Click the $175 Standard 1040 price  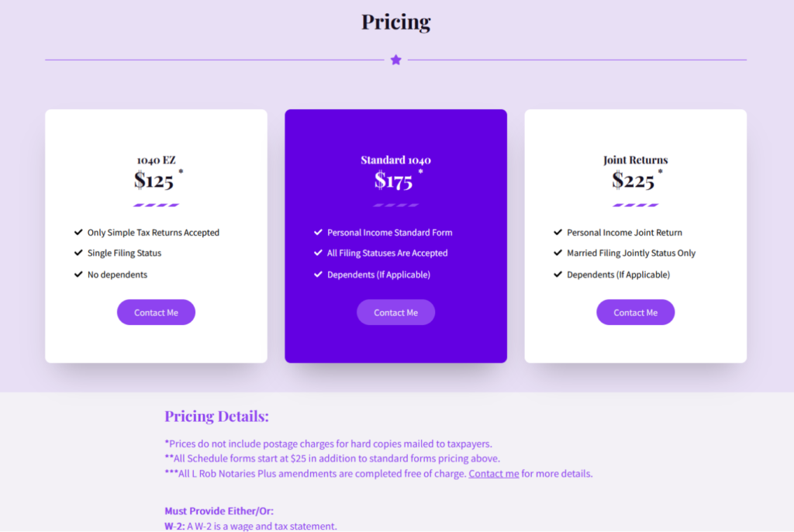pos(393,180)
